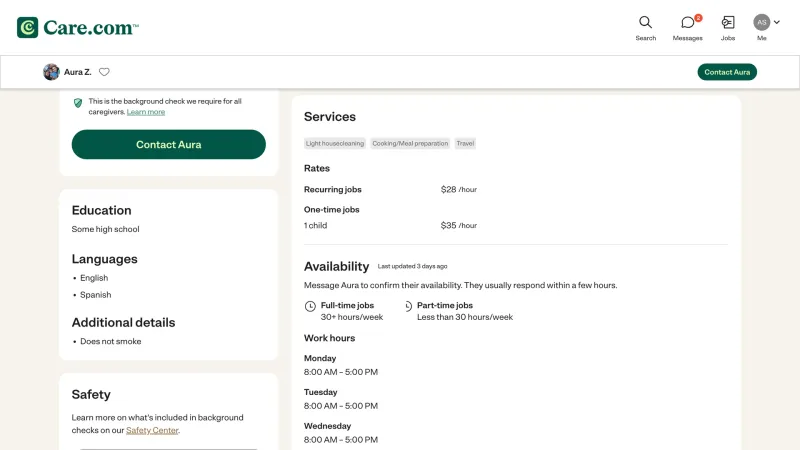Click the Does not smoke detail
The height and width of the screenshot is (450, 800).
[x=111, y=341]
